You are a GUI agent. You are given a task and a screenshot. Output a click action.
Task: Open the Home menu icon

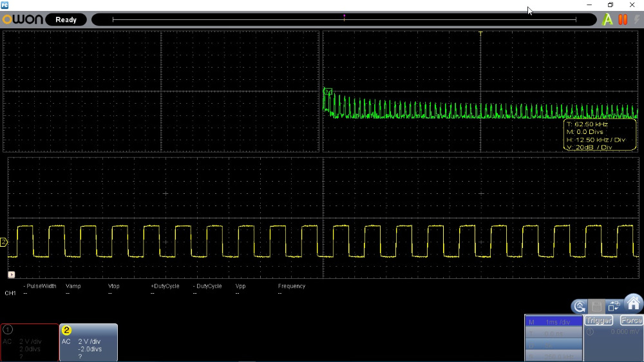pyautogui.click(x=633, y=303)
